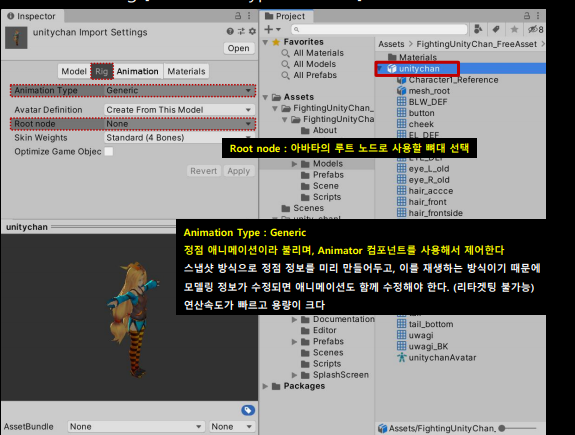This screenshot has width=575, height=435.
Task: Click the AssetBundle tag label icon
Action: point(248,410)
